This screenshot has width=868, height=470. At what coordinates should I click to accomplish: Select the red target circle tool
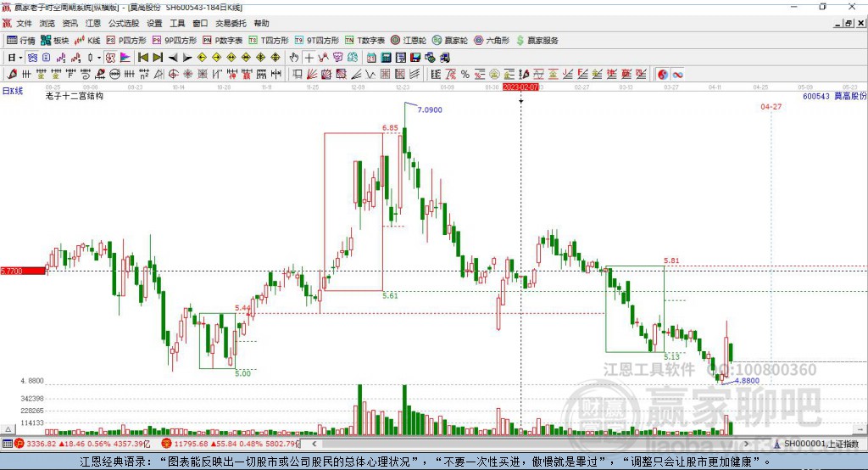[173, 75]
